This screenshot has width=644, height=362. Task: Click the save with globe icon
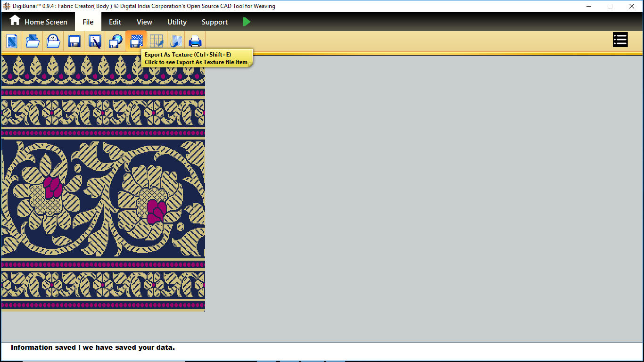pyautogui.click(x=116, y=41)
